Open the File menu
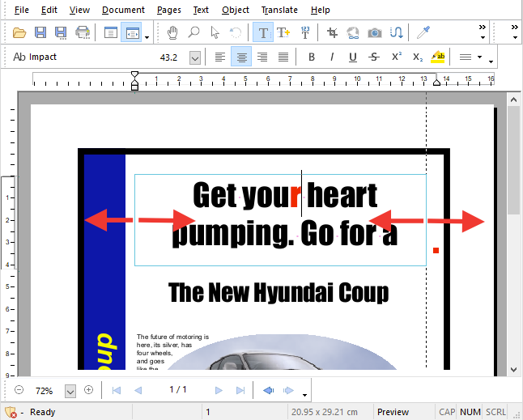 [22, 10]
